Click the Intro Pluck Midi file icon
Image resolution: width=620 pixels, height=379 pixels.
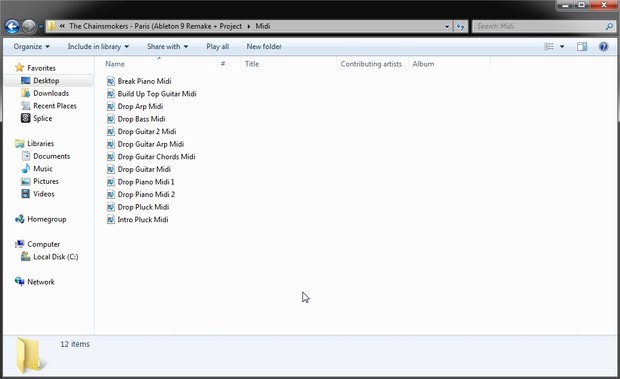(111, 220)
